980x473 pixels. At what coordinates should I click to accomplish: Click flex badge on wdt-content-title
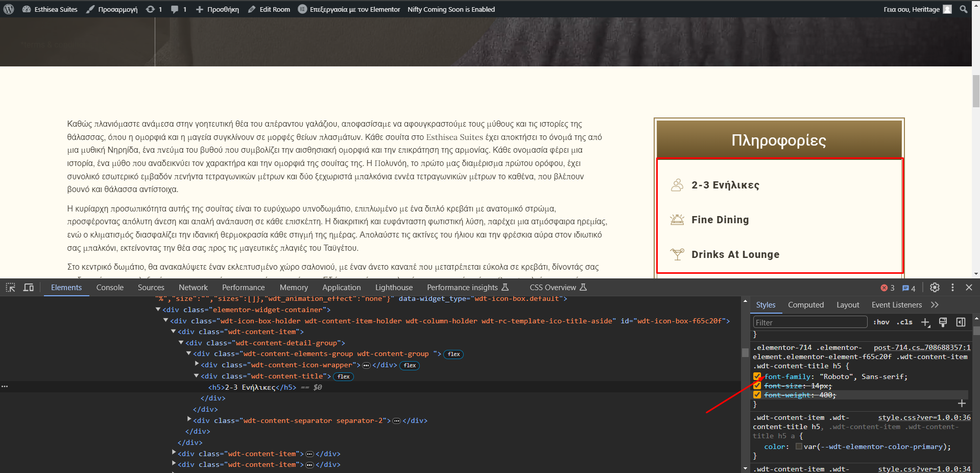[344, 376]
